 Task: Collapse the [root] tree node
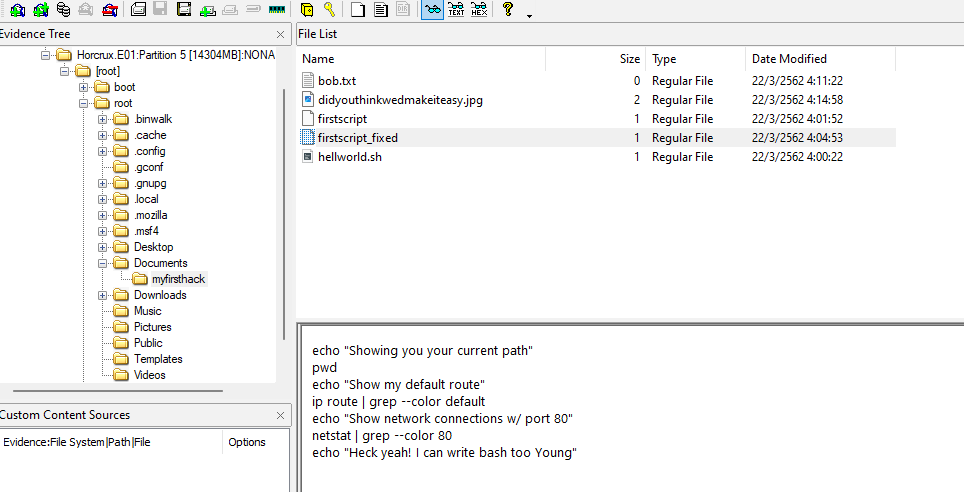pos(64,71)
